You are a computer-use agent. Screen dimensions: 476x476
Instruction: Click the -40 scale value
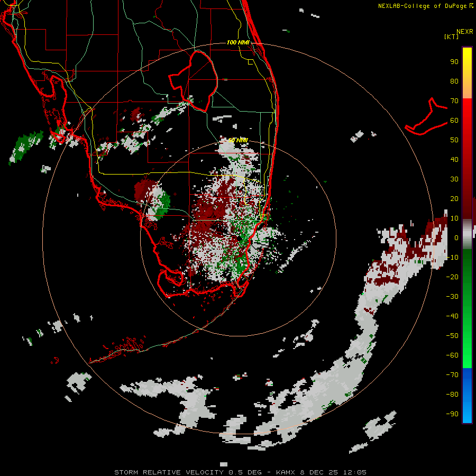(452, 316)
